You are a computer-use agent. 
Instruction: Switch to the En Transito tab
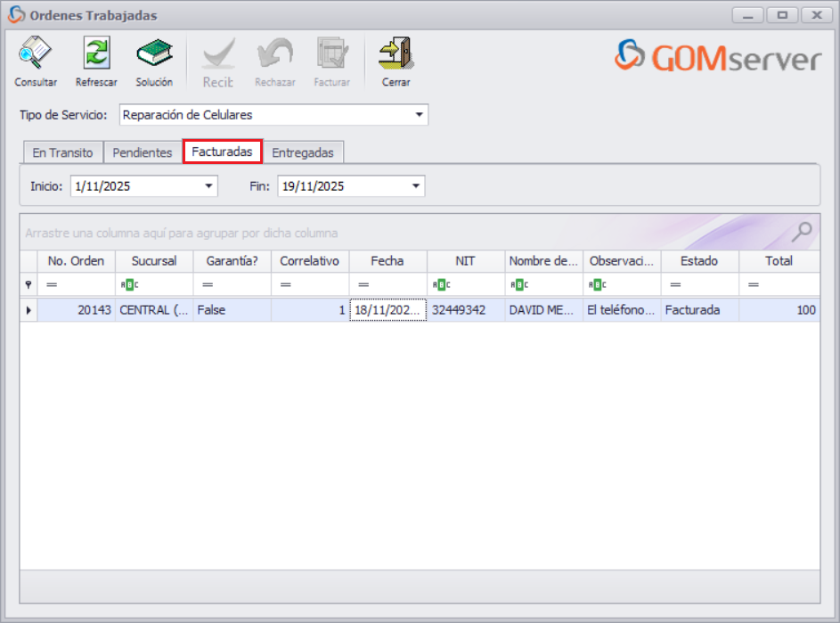(x=61, y=152)
